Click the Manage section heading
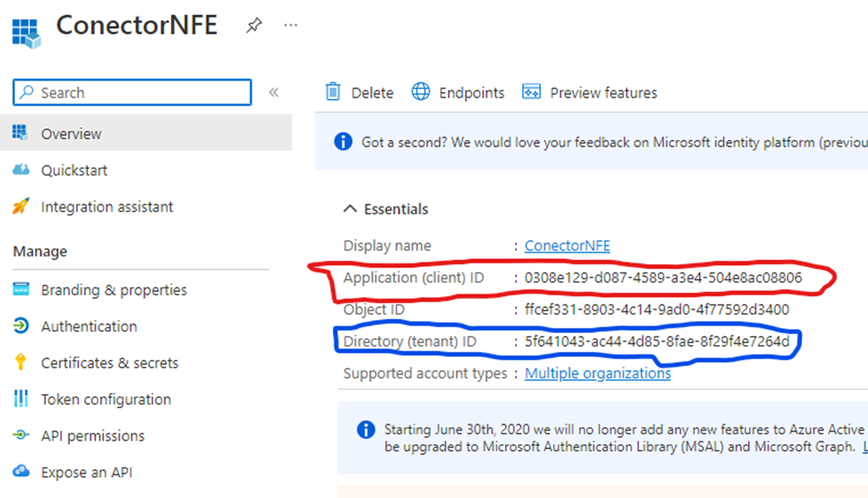 (40, 252)
